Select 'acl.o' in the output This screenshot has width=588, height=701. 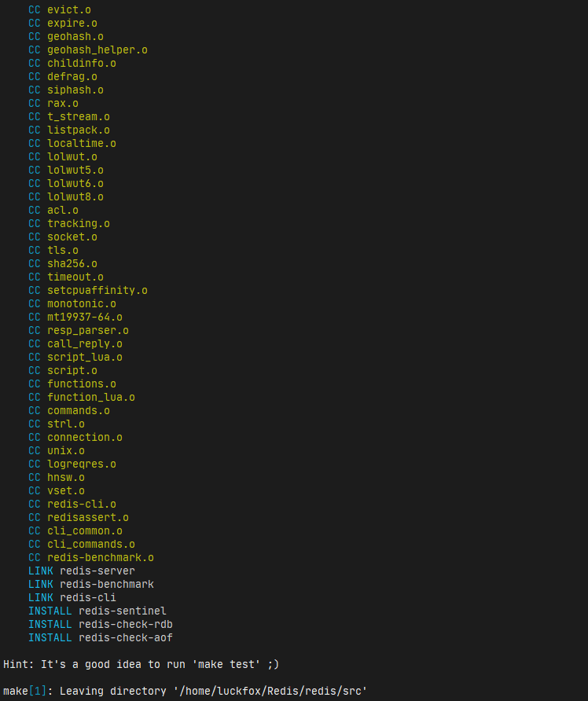(63, 211)
